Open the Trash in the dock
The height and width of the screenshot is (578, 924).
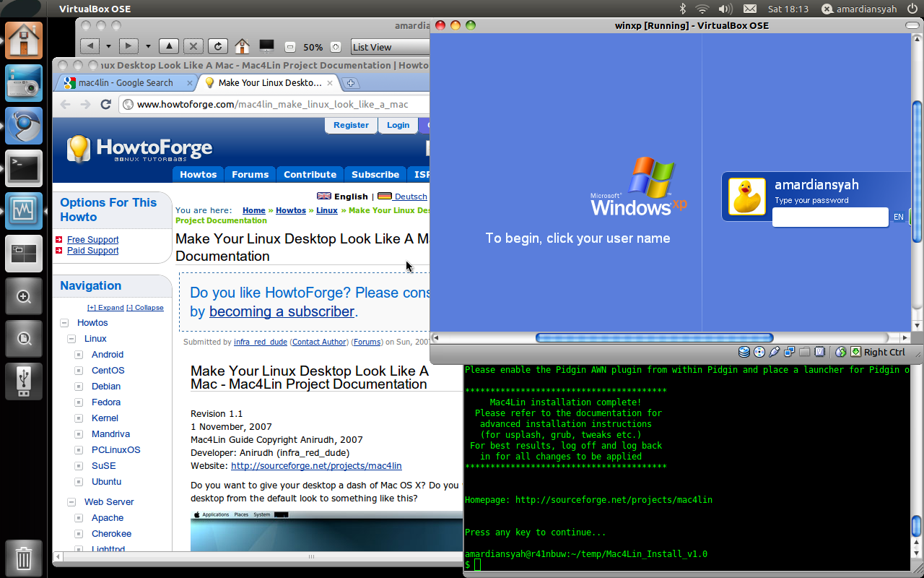[24, 558]
